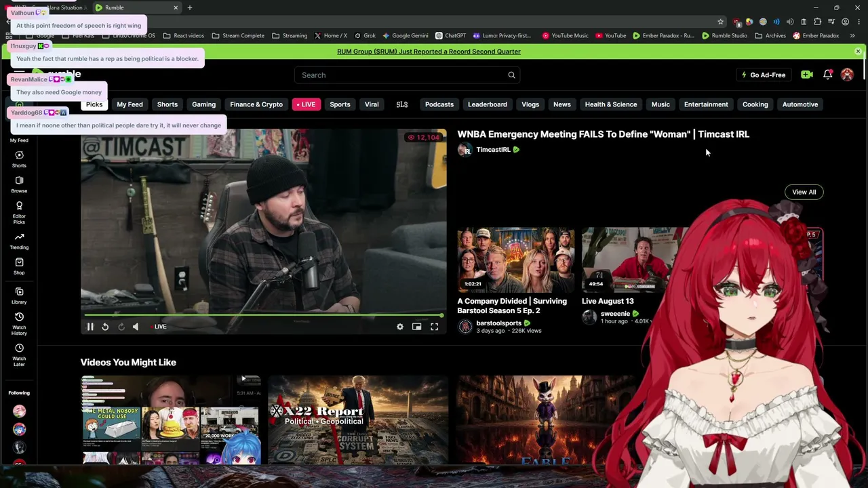The image size is (868, 488).
Task: Open the user profile avatar menu
Action: point(847,75)
